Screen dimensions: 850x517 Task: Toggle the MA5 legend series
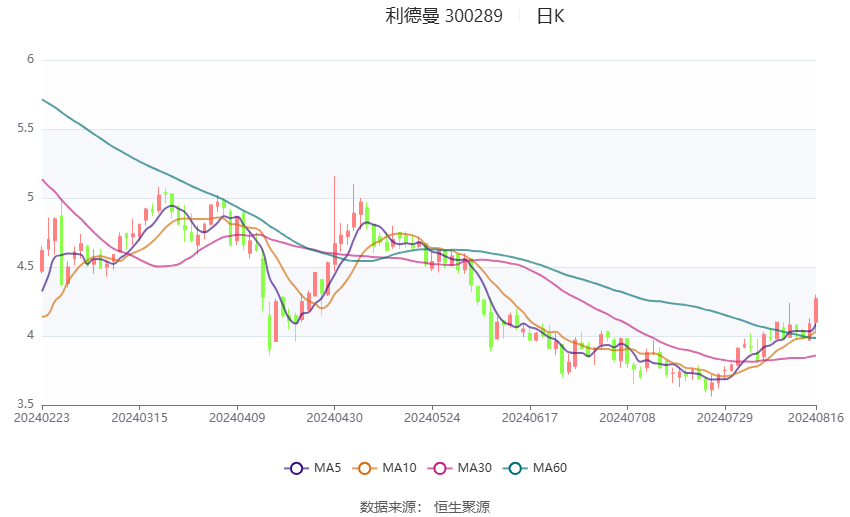(313, 468)
